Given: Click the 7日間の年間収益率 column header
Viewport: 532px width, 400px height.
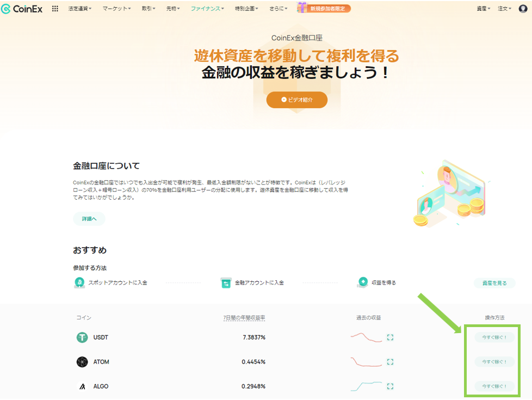Looking at the screenshot, I should point(244,317).
